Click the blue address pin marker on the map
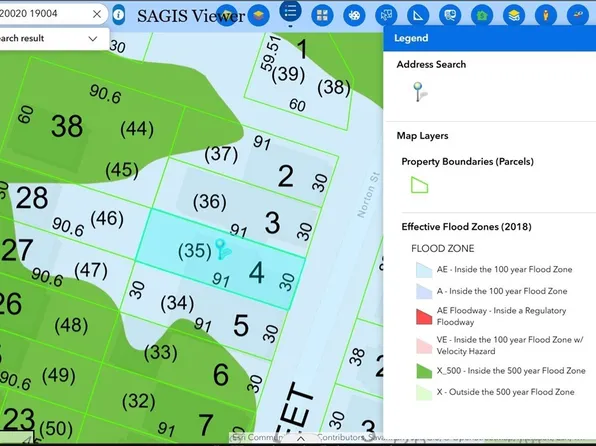The image size is (596, 446). coord(223,249)
